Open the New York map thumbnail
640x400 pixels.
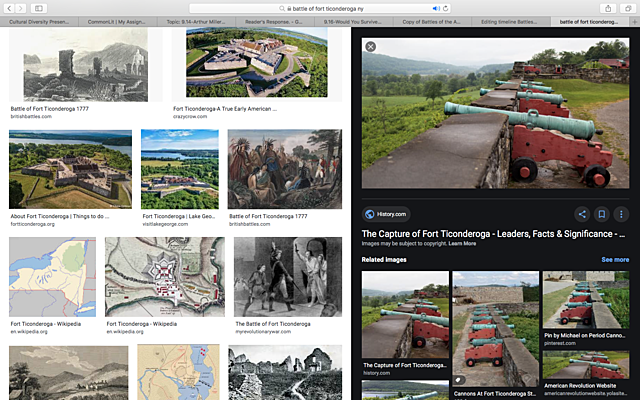coord(52,277)
